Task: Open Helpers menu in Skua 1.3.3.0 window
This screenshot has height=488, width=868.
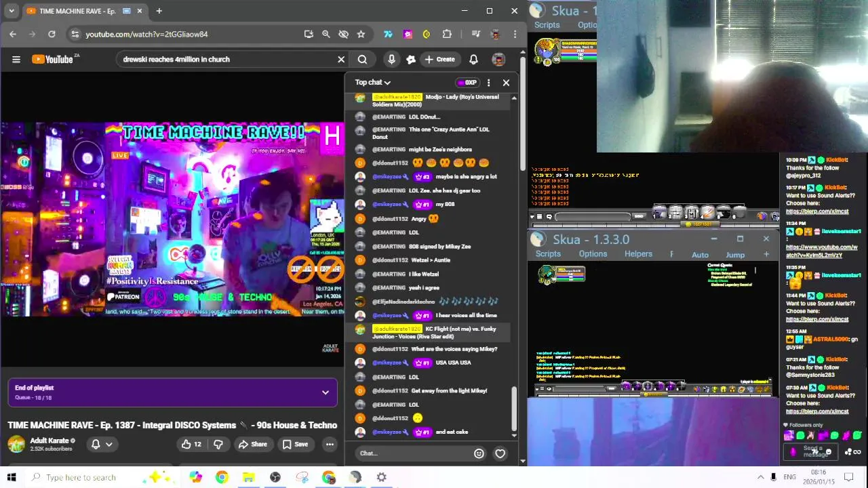Action: tap(638, 254)
